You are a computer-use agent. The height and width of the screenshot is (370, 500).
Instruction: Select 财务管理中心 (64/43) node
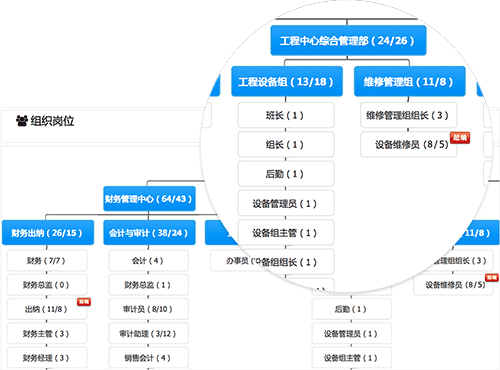(149, 199)
